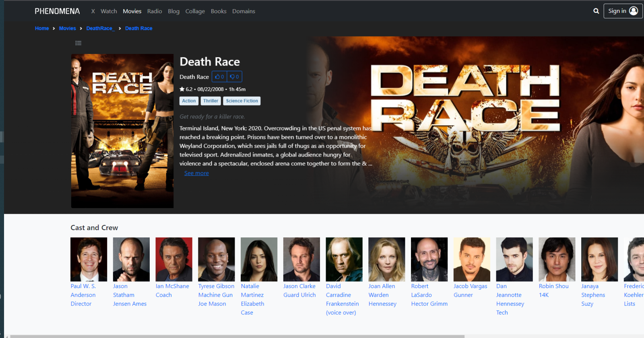
Task: Click the horizontal scrollbar at bottom
Action: click(x=237, y=336)
